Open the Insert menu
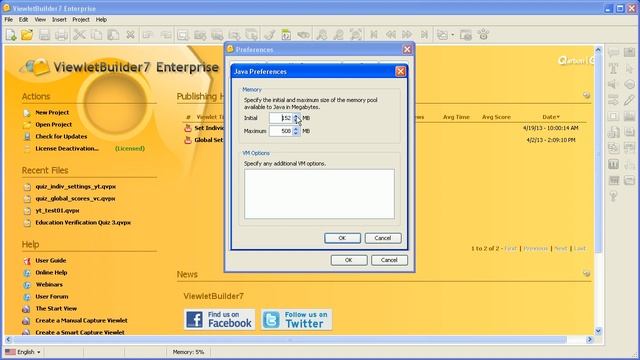 click(x=59, y=20)
